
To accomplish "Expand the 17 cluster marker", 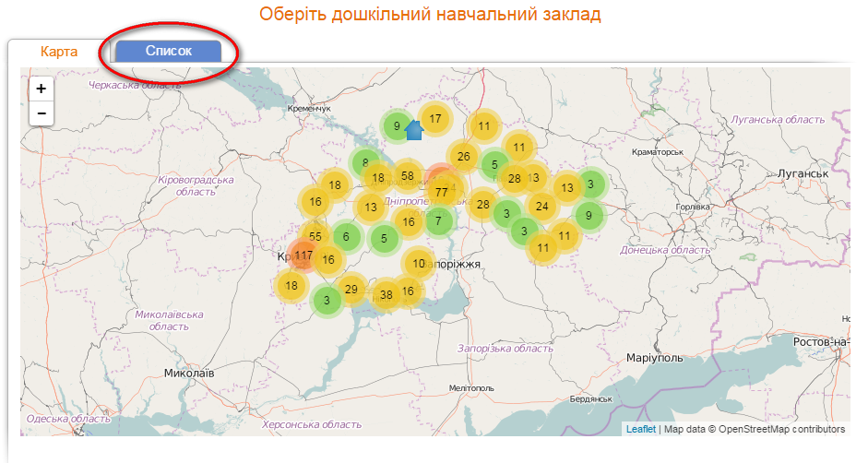I will pos(435,119).
